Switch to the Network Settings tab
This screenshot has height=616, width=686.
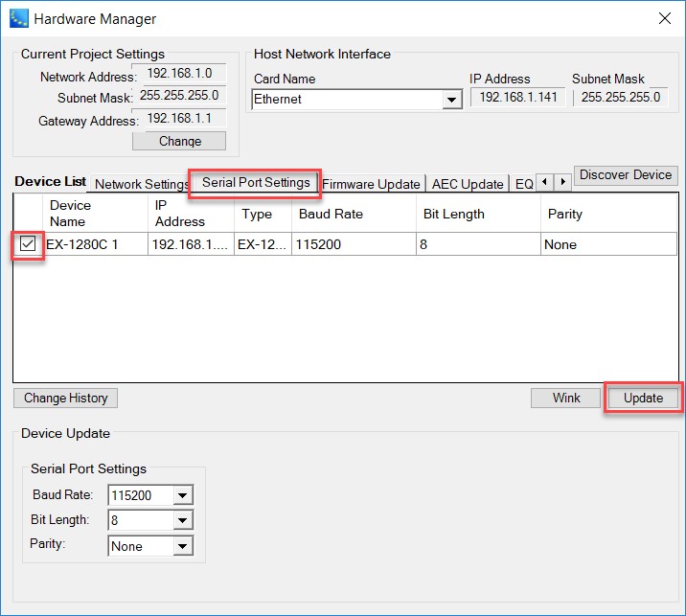coord(141,184)
